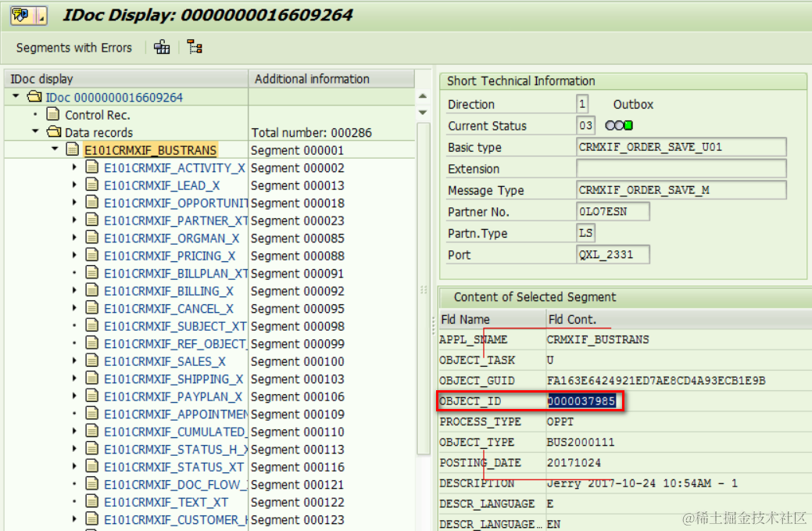
Task: Click Partn.Type field showing LS
Action: [585, 233]
